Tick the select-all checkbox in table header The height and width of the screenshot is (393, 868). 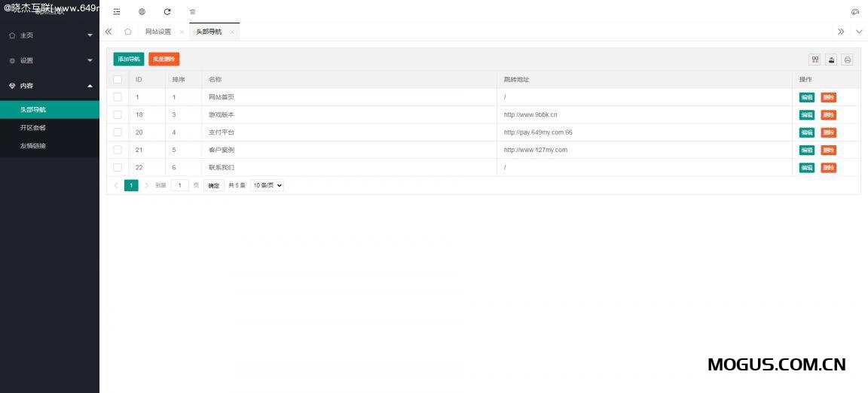118,80
